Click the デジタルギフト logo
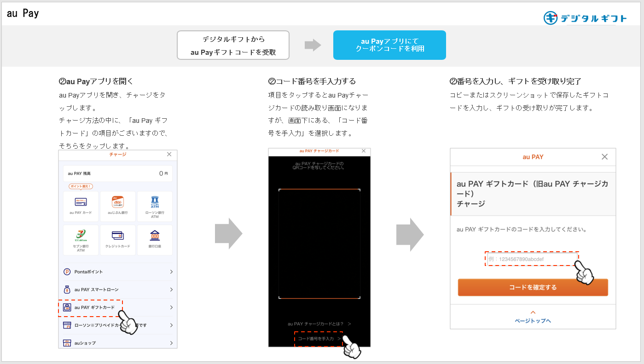The width and height of the screenshot is (644, 364). pos(585,18)
